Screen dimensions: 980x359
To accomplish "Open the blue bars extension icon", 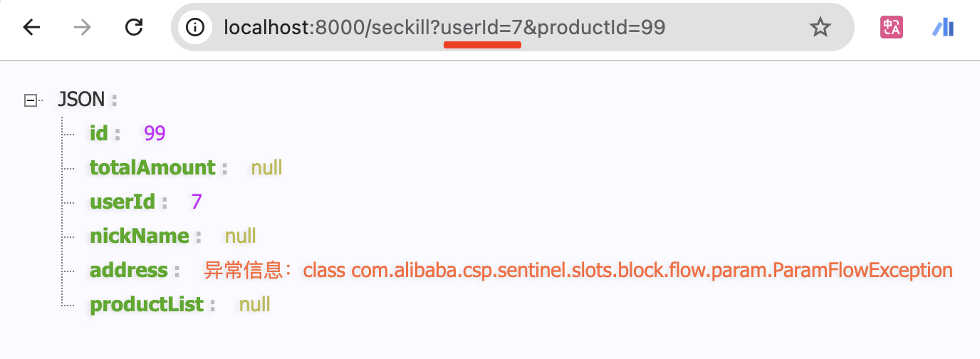I will [943, 27].
